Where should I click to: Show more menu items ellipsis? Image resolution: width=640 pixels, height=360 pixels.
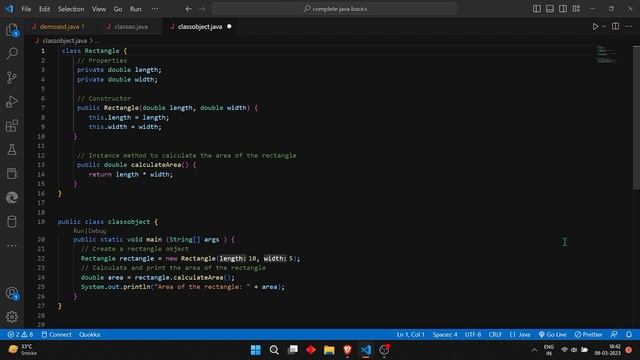tap(155, 9)
